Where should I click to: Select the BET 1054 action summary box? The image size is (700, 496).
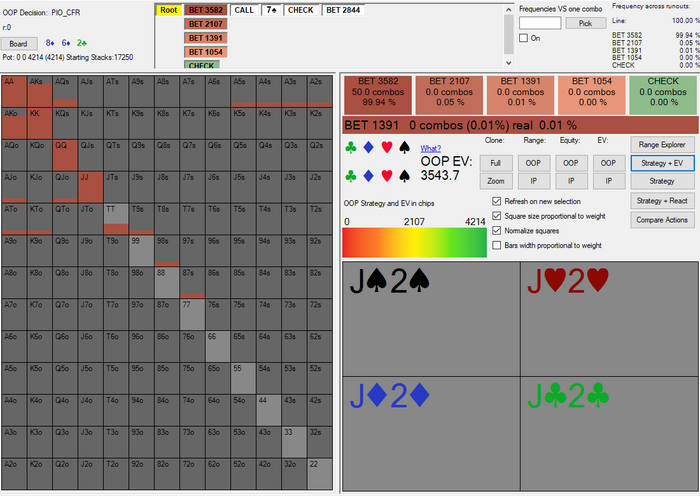point(592,95)
